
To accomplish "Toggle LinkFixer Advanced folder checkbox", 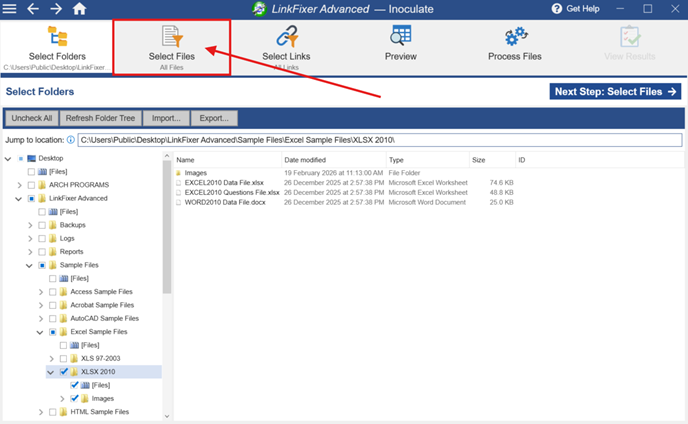I will click(x=31, y=198).
